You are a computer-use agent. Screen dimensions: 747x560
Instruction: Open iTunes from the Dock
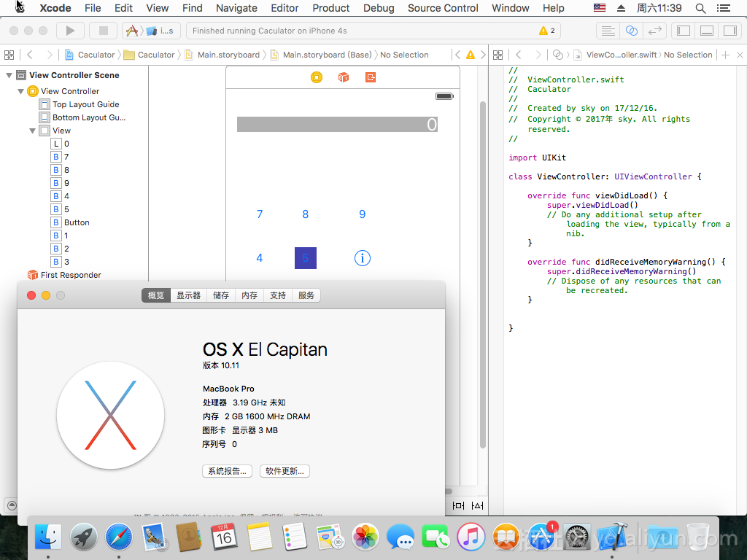[x=471, y=537]
